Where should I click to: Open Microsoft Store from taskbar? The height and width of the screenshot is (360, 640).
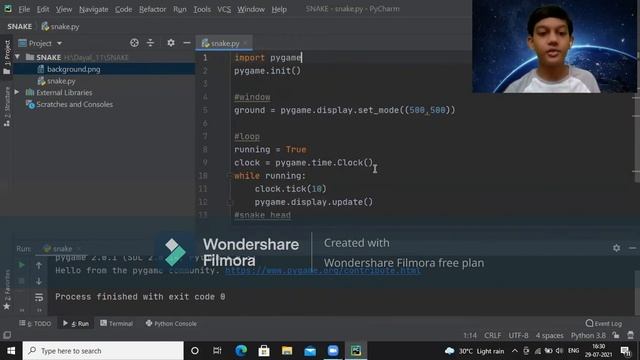pos(264,351)
